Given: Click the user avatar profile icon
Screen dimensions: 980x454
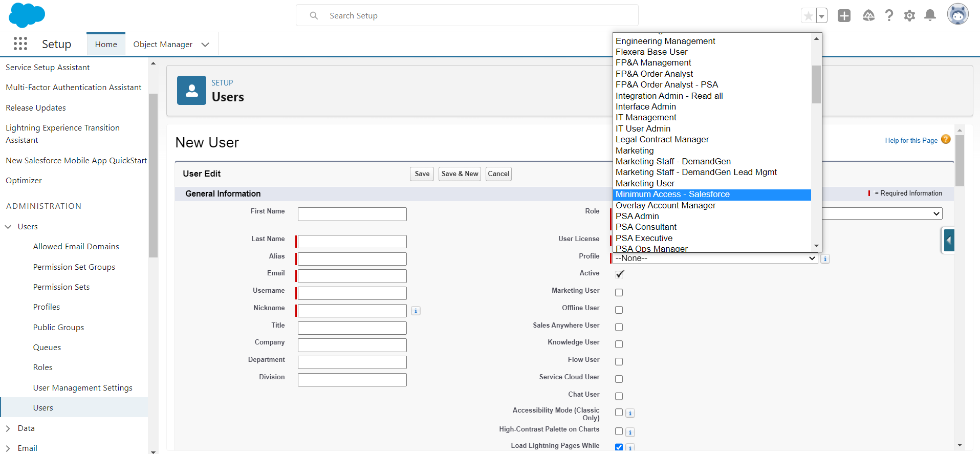Looking at the screenshot, I should point(957,15).
